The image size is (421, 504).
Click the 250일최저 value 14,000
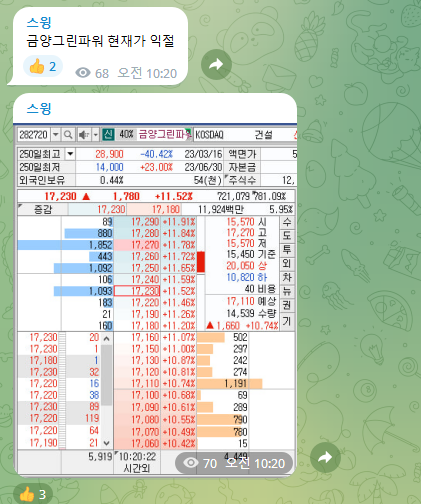coord(109,167)
